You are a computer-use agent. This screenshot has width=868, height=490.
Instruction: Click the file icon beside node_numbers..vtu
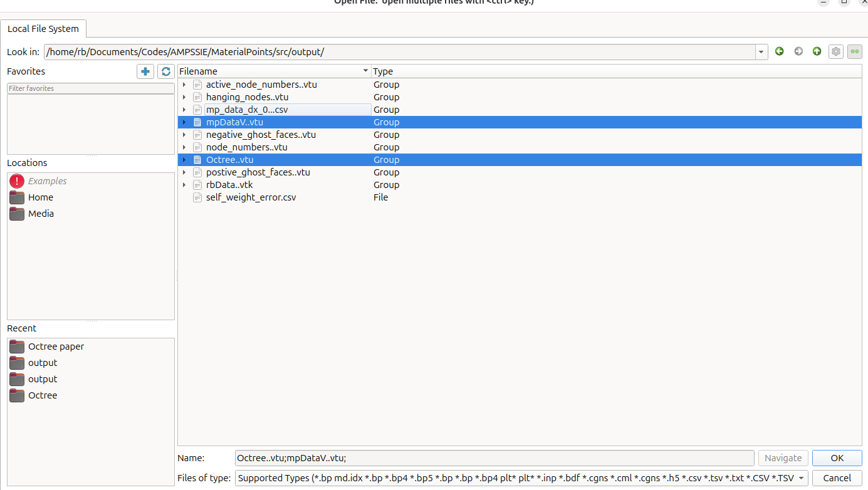(197, 147)
